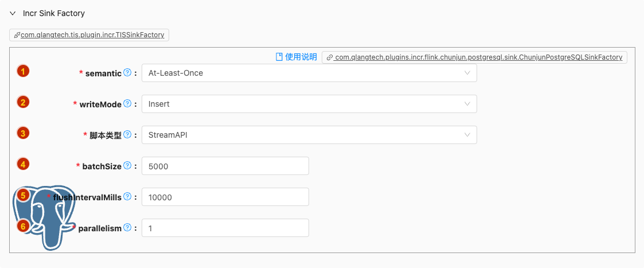This screenshot has height=268, width=644.
Task: Open the 使用说明 usage instructions link
Action: click(301, 57)
